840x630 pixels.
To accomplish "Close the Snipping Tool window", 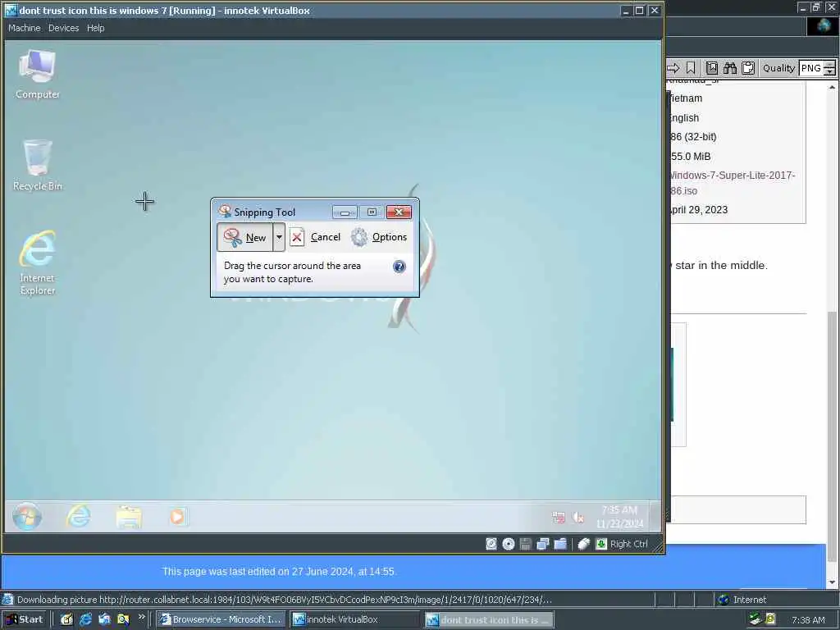I will [x=399, y=212].
